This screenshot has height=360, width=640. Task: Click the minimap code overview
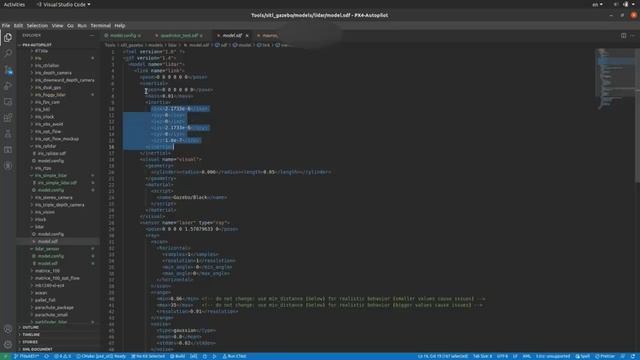point(615,79)
